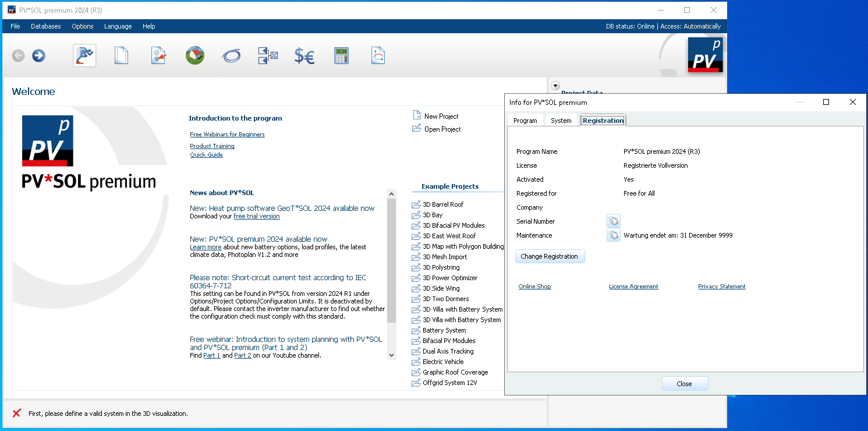Click the copy icon beside Serial Number
The image size is (868, 431).
[x=614, y=221]
